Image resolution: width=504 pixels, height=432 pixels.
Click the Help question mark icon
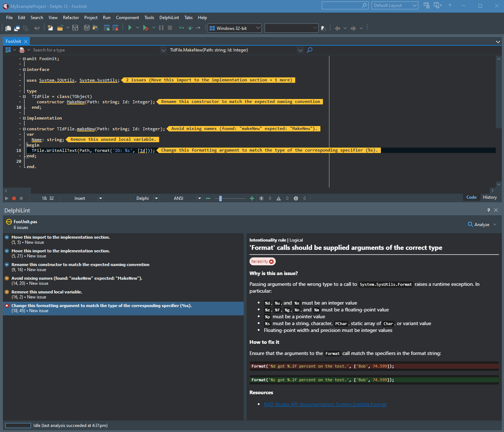click(x=450, y=6)
